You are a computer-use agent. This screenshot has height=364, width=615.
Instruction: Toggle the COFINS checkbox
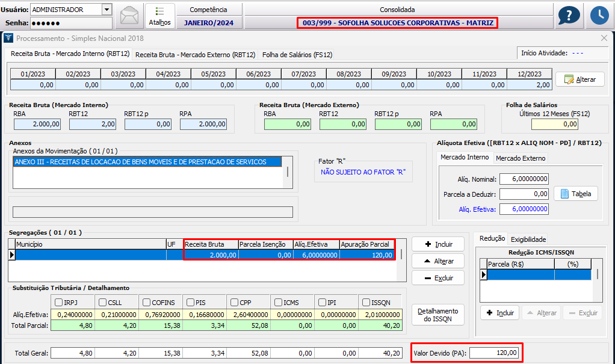coord(147,302)
